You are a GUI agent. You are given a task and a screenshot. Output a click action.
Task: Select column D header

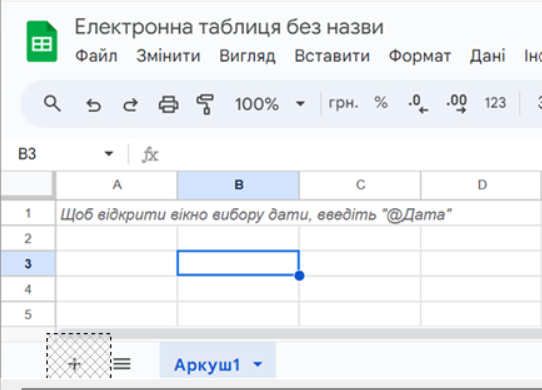[x=482, y=185]
